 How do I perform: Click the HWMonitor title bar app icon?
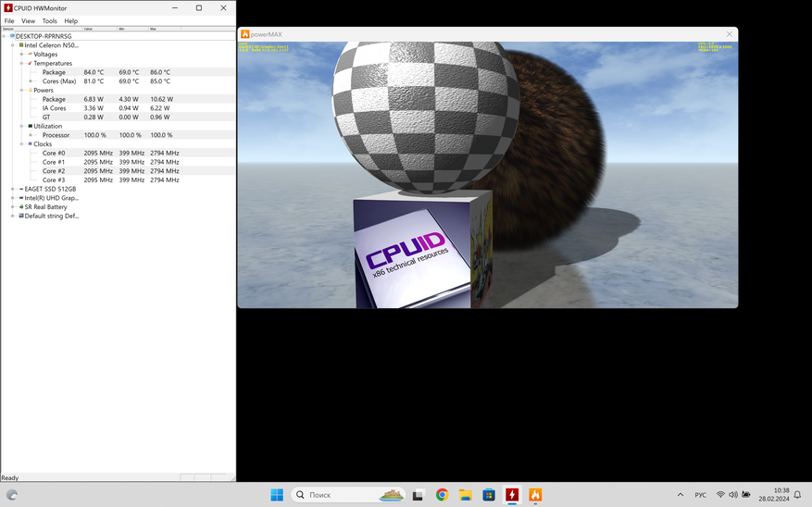click(7, 7)
